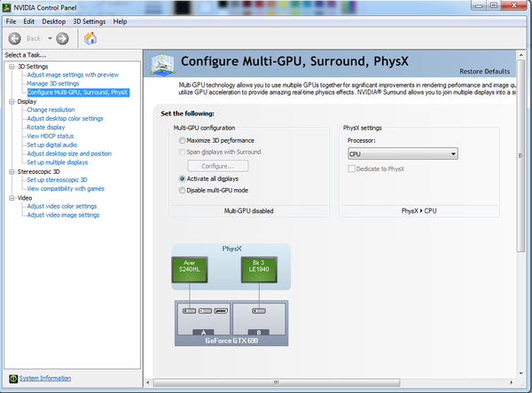The height and width of the screenshot is (393, 532).
Task: Select Disable multi-GPU mode radio button
Action: (183, 190)
